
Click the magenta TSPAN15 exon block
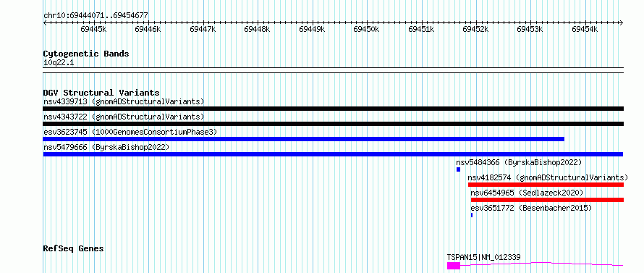coord(454,266)
